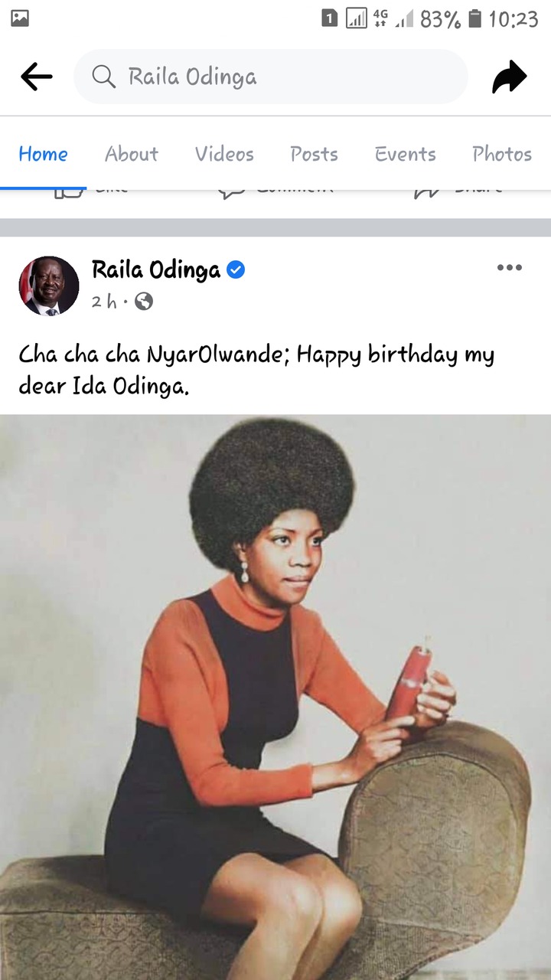This screenshot has height=980, width=551.
Task: Switch to the About tab
Action: pos(132,154)
